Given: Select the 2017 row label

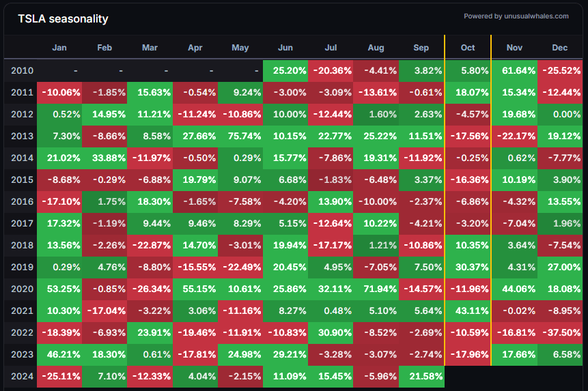Looking at the screenshot, I should 23,222.
